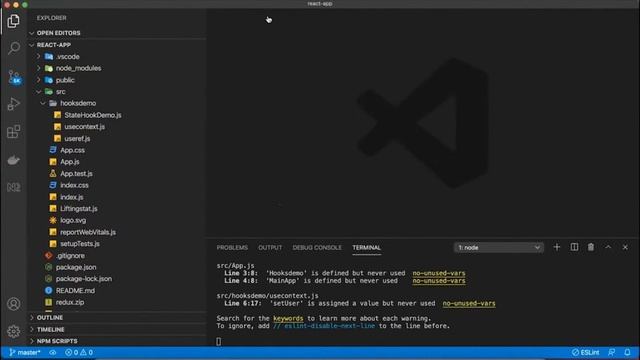Click the keywords link in terminal
This screenshot has height=360, width=640.
click(288, 318)
